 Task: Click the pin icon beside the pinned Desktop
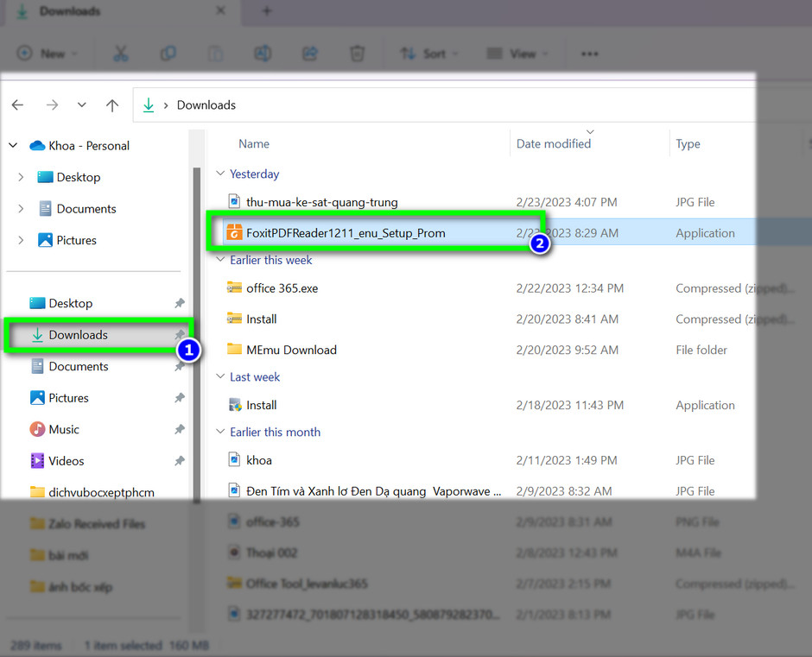coord(179,303)
